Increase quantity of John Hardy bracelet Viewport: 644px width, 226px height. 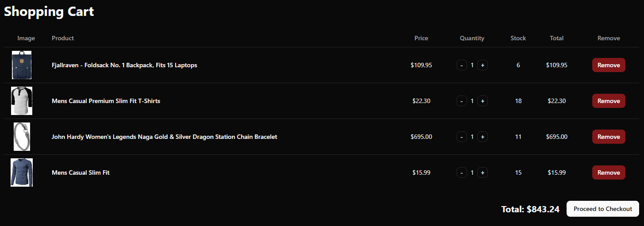tap(483, 137)
